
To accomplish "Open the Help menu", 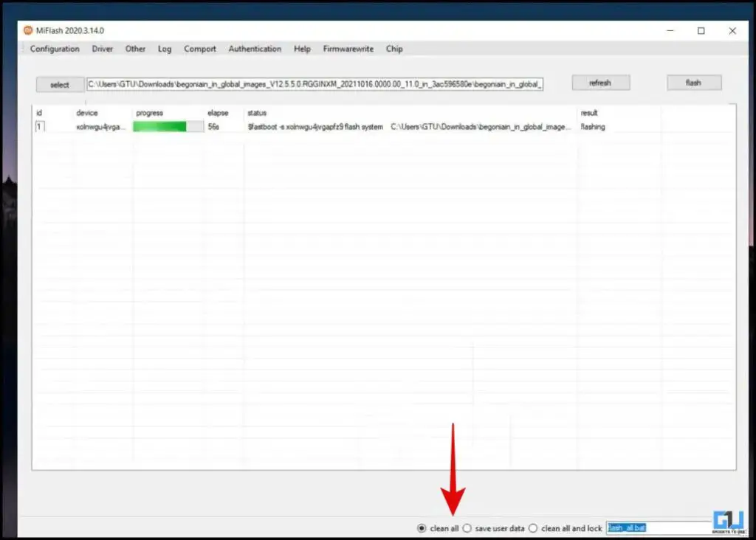I will 302,49.
